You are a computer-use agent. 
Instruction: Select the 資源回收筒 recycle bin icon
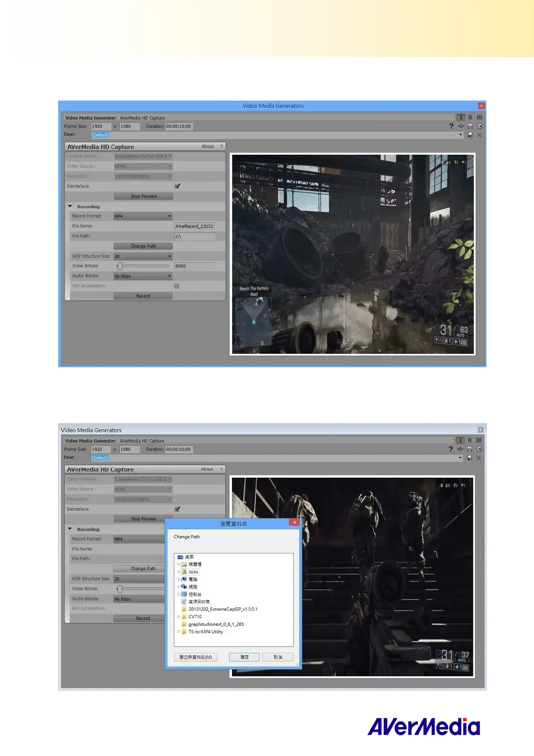pos(184,602)
